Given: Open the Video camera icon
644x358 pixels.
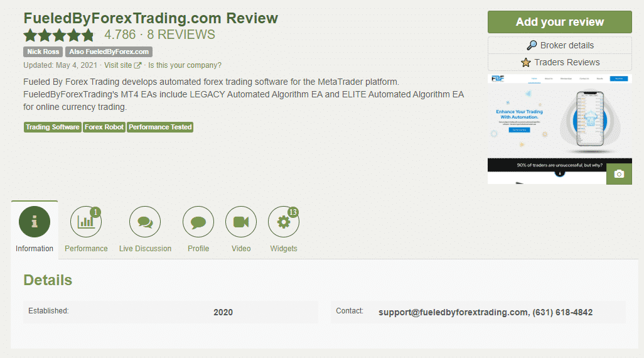Looking at the screenshot, I should (x=241, y=222).
